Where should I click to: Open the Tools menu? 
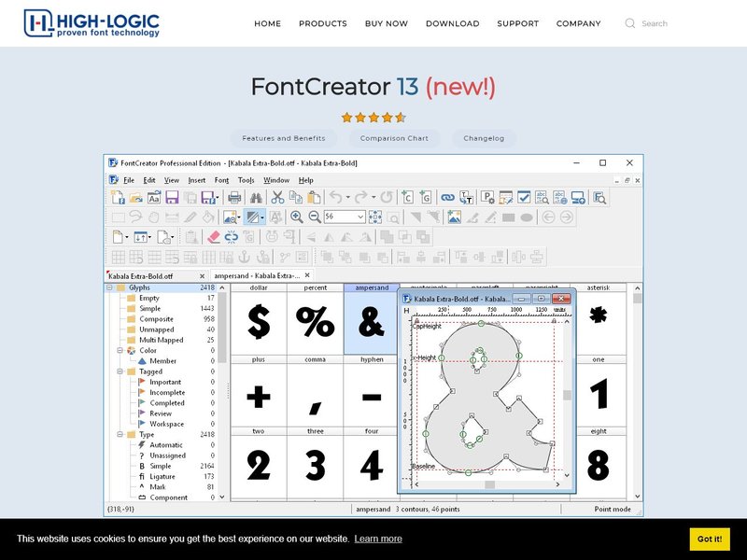click(x=246, y=180)
